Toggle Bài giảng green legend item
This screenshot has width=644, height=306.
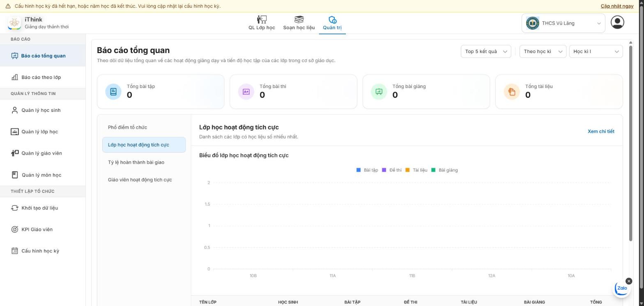coord(444,170)
